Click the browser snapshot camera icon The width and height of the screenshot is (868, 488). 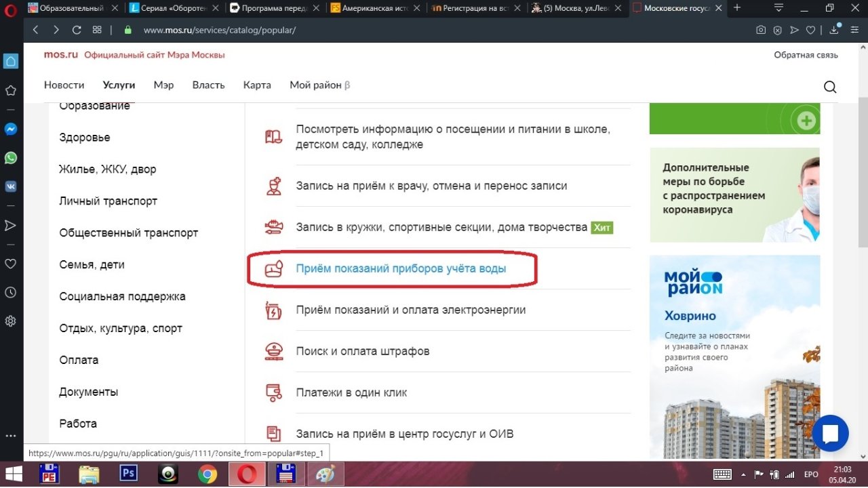[761, 30]
